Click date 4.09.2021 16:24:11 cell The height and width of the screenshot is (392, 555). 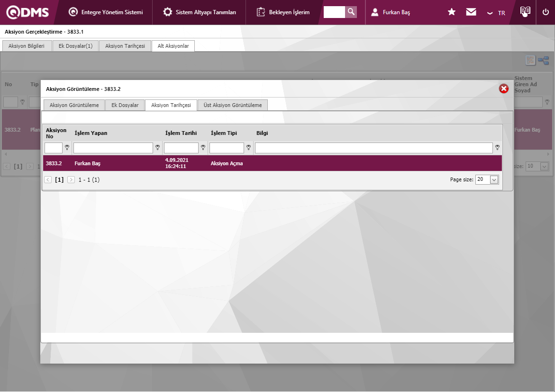[177, 163]
